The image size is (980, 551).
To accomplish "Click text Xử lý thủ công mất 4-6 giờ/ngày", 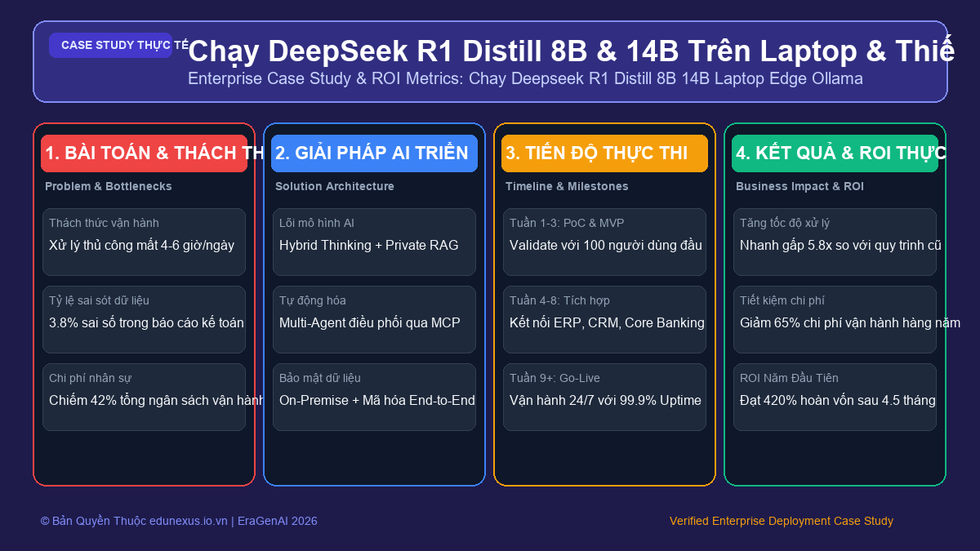I will pos(141,245).
